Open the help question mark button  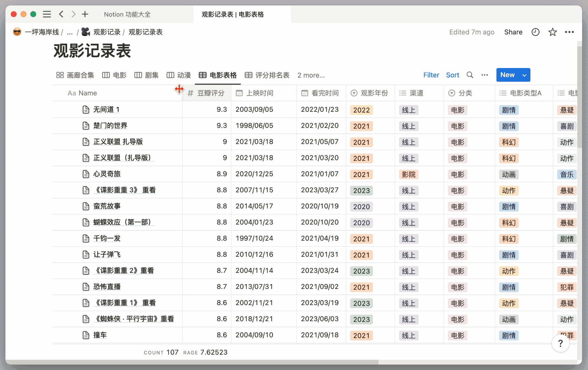tap(560, 343)
